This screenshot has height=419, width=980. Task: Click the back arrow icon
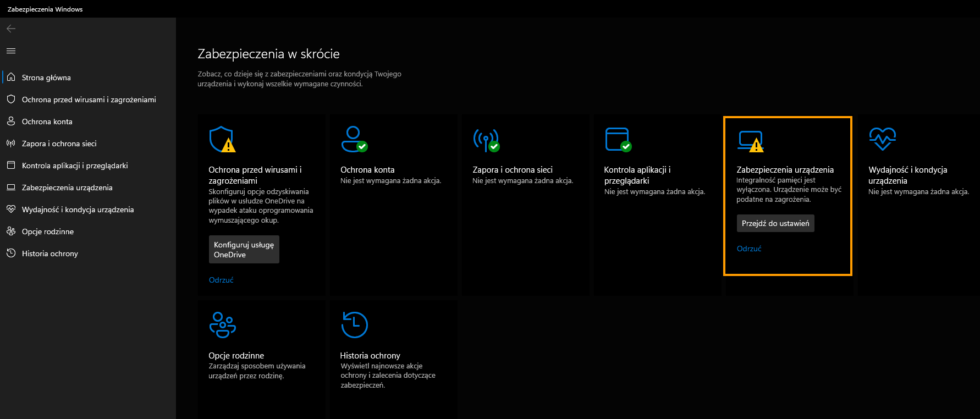(11, 29)
